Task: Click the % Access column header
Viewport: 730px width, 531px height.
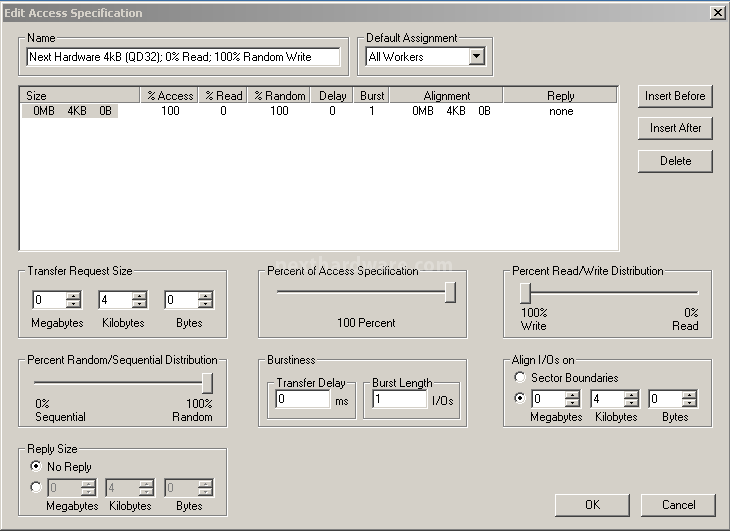Action: click(x=169, y=96)
